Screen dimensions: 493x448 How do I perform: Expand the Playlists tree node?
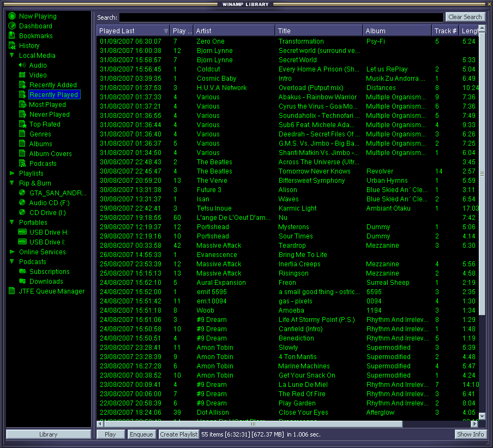point(12,173)
